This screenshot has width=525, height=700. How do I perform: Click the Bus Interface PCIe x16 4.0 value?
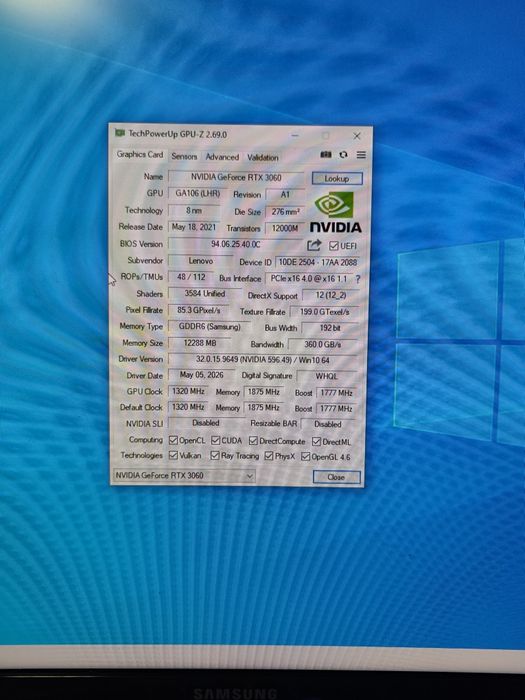309,278
